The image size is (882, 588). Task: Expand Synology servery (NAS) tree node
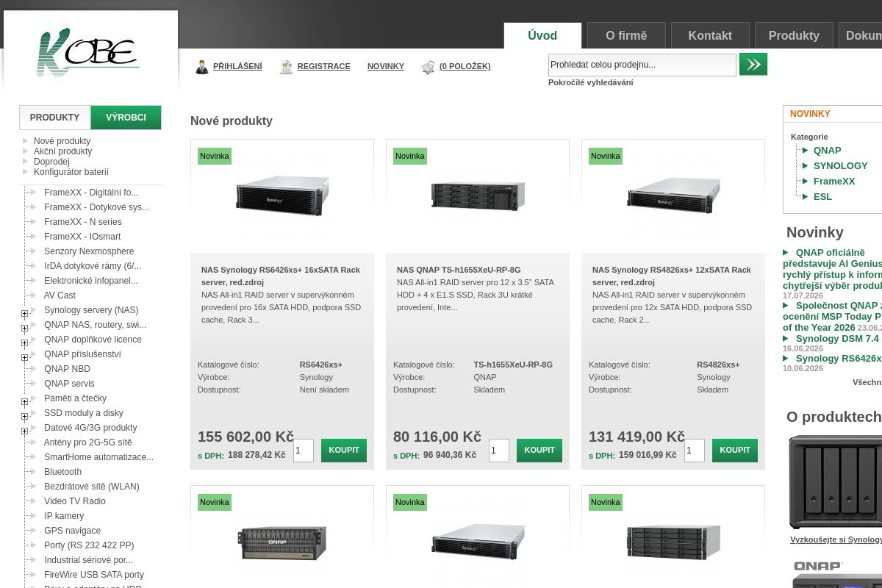coord(24,314)
